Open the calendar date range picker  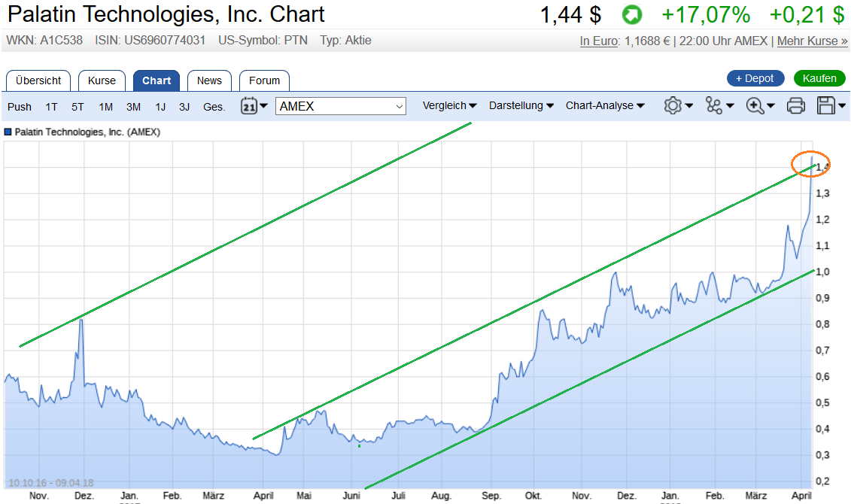pyautogui.click(x=254, y=106)
